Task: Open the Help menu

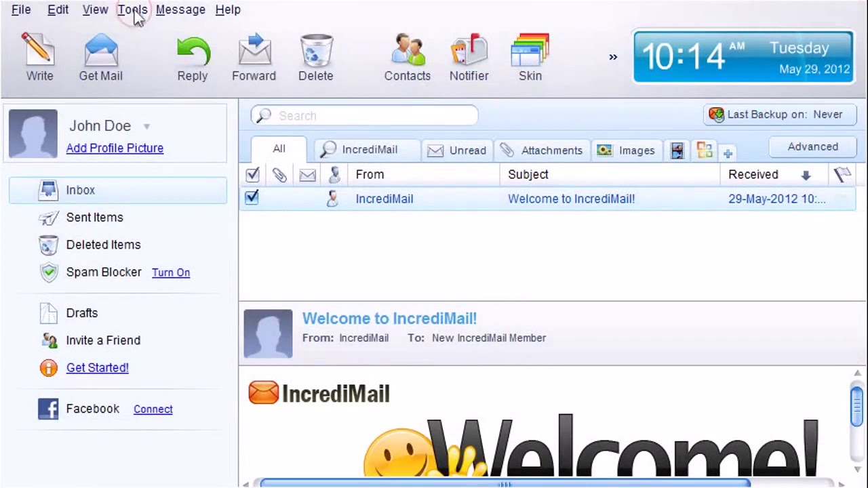Action: pos(228,9)
